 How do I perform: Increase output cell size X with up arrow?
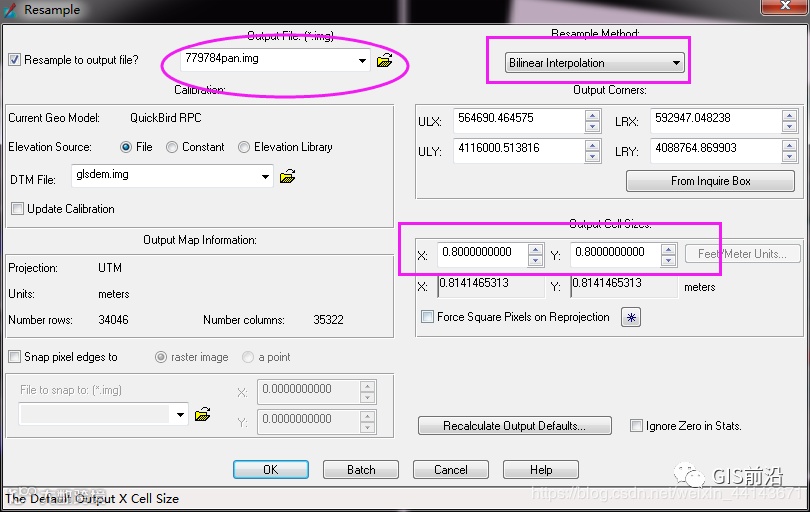[535, 250]
